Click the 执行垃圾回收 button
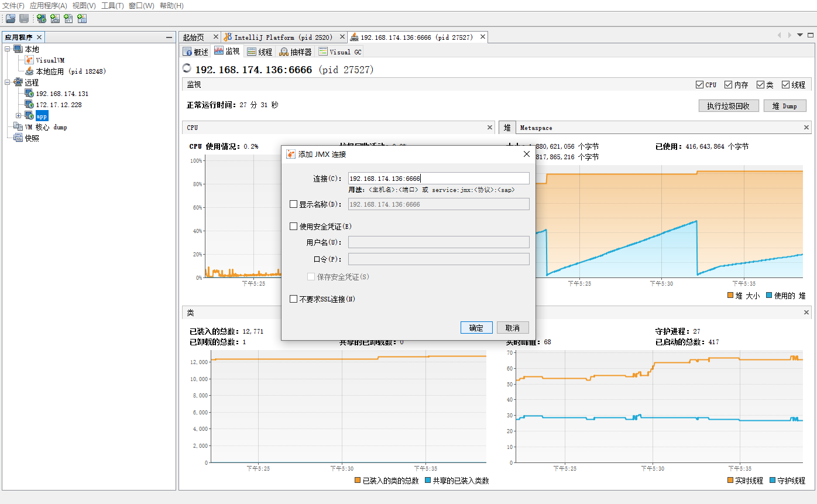The image size is (817, 504). [x=729, y=106]
